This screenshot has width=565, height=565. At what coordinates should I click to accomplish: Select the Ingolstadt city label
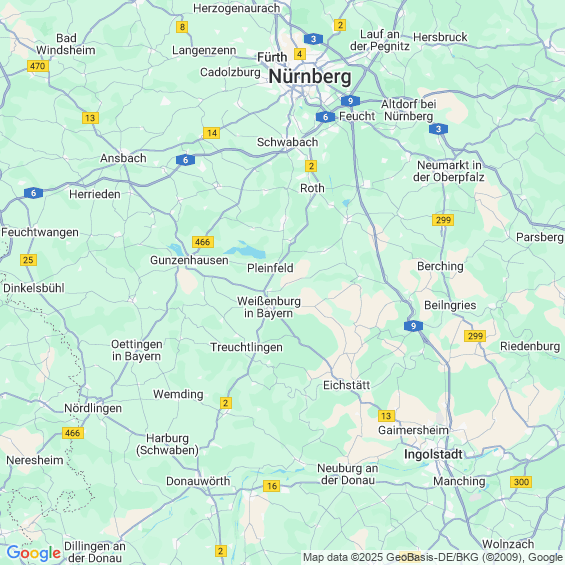pyautogui.click(x=433, y=454)
